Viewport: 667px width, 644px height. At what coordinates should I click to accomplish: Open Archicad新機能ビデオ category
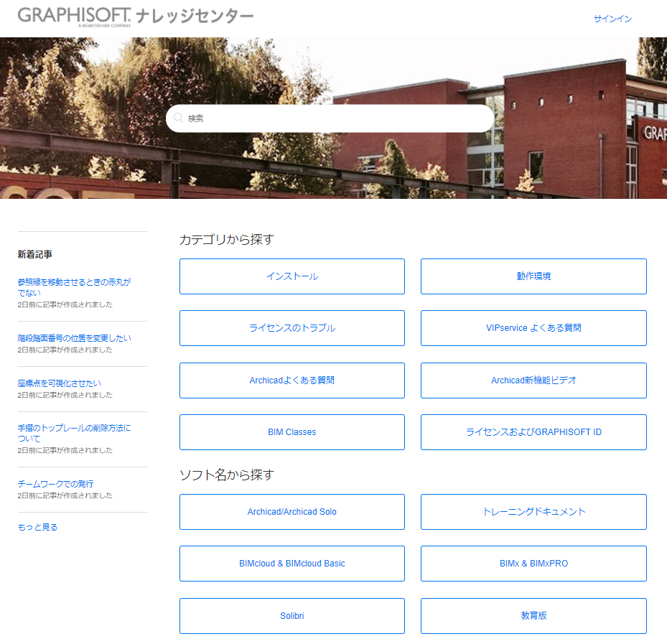click(534, 381)
